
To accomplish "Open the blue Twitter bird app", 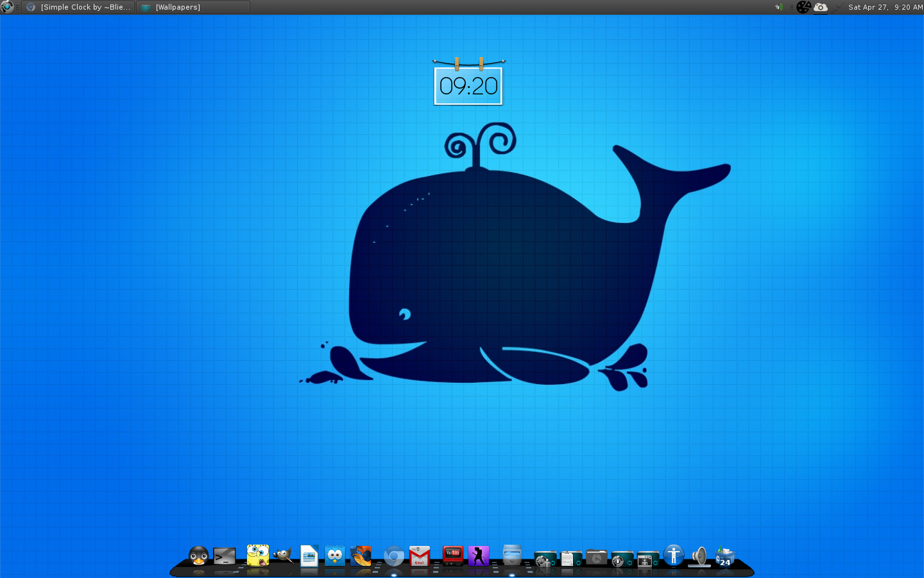I will tap(335, 556).
